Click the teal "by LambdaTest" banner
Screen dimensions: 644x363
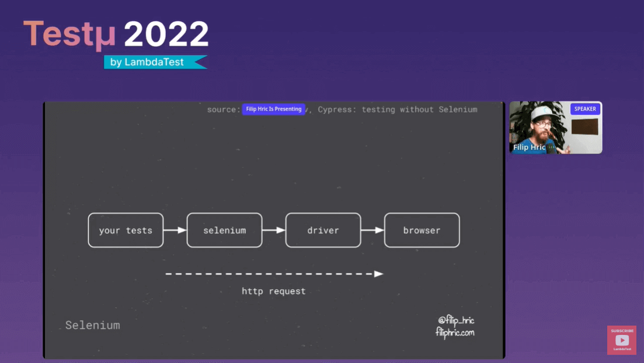click(155, 62)
